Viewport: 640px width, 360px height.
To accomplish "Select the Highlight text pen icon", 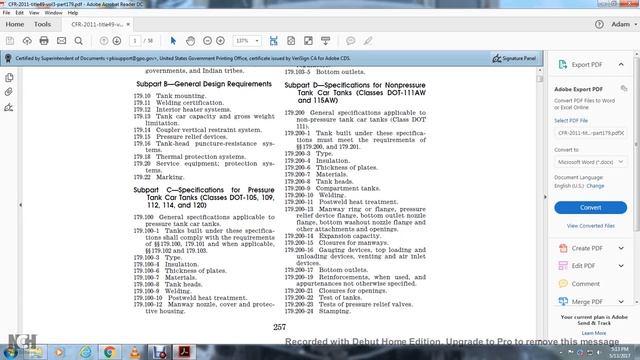I will point(368,41).
